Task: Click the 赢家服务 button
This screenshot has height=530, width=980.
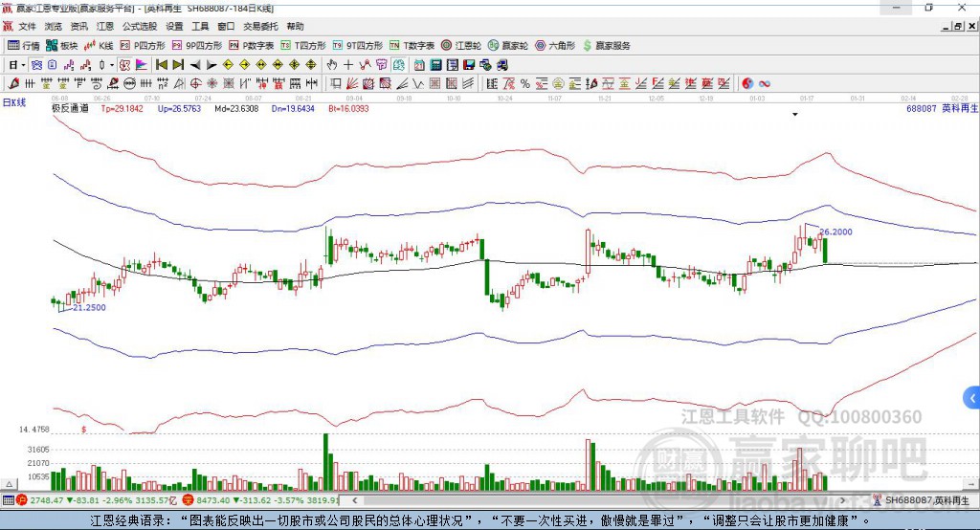Action: pyautogui.click(x=607, y=45)
